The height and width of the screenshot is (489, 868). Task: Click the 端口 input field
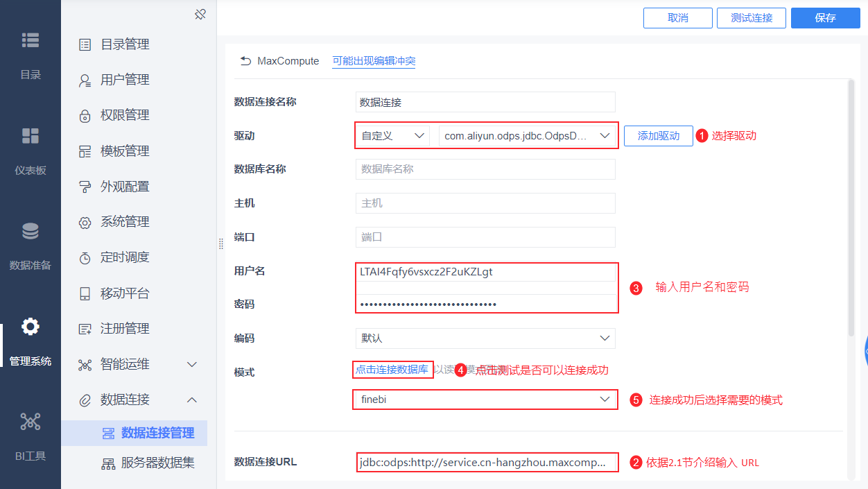point(485,237)
